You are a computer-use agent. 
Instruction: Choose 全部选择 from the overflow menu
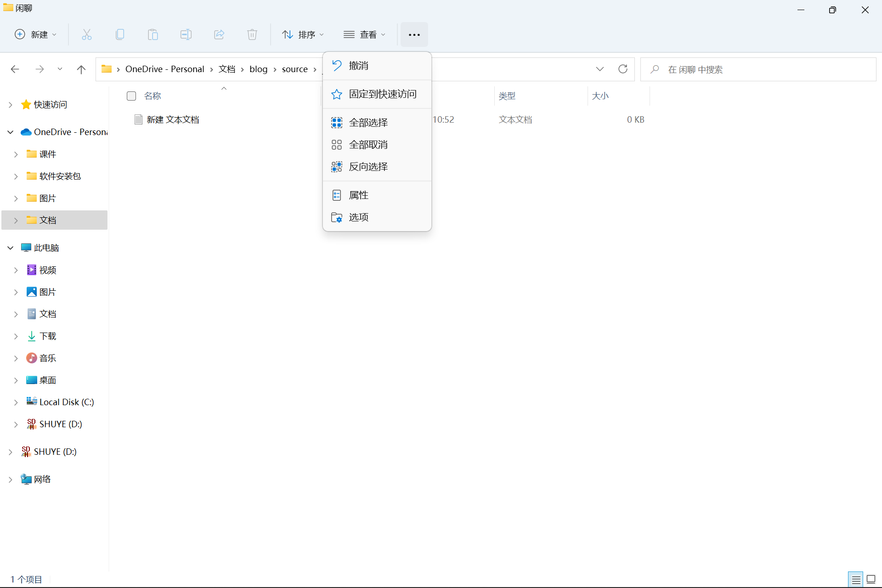click(368, 122)
